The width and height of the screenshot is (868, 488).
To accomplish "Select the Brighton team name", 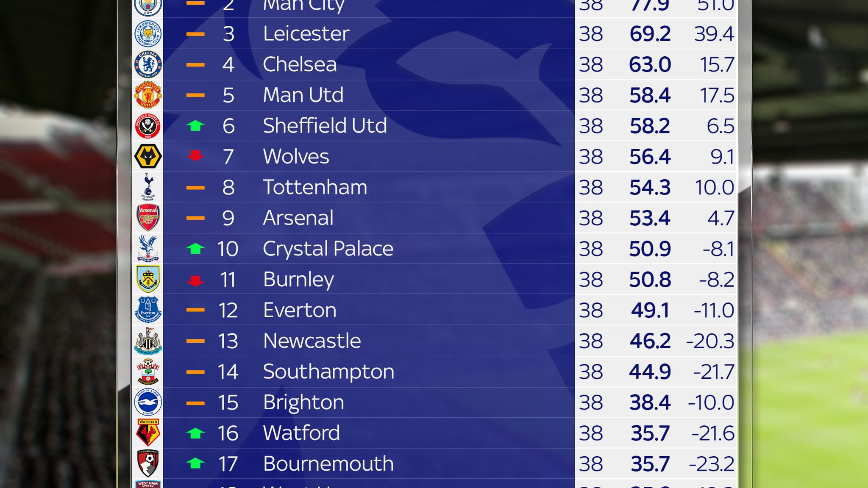I will [x=303, y=402].
